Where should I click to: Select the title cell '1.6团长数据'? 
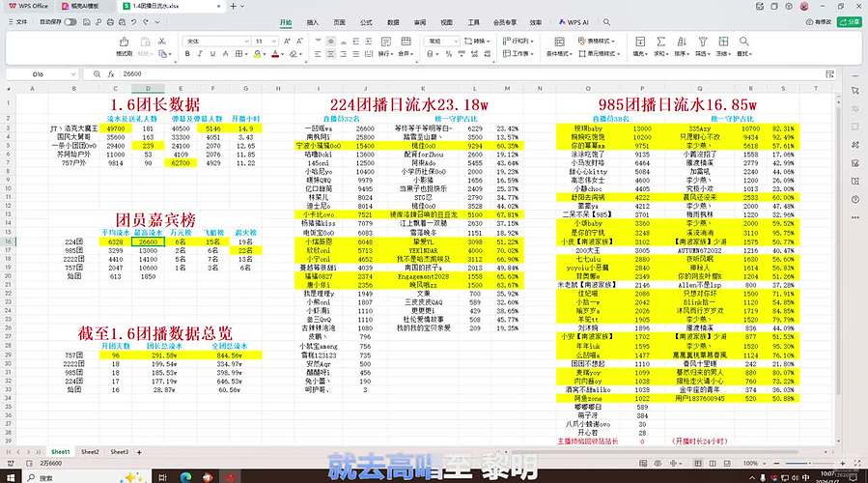[x=155, y=104]
